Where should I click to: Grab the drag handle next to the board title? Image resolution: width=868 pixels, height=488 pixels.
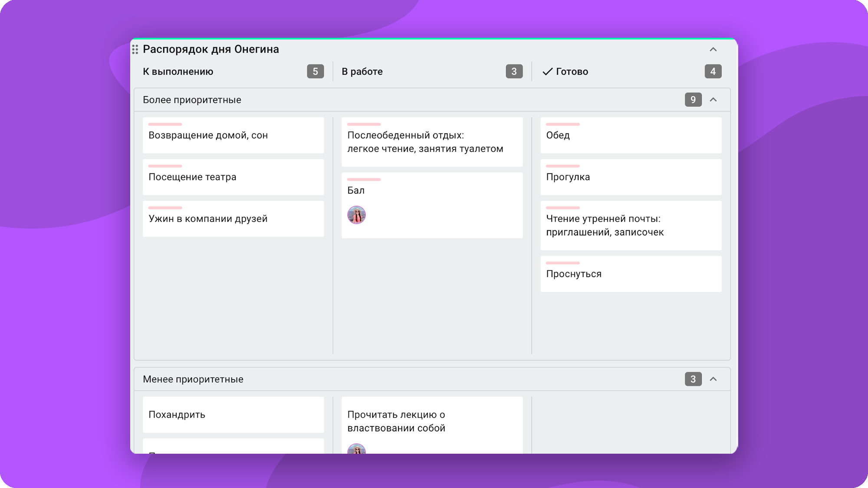tap(135, 49)
